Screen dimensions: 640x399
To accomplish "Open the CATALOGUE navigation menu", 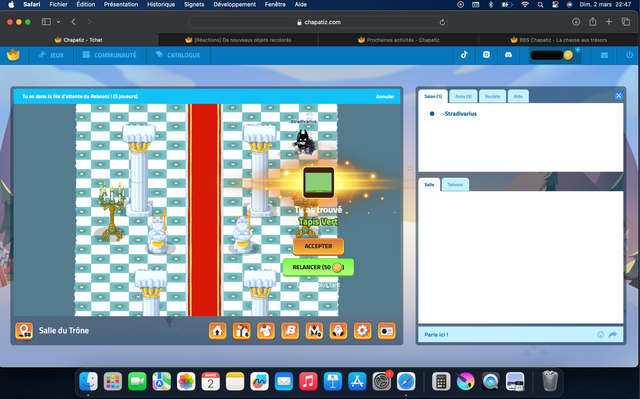I will coord(178,55).
